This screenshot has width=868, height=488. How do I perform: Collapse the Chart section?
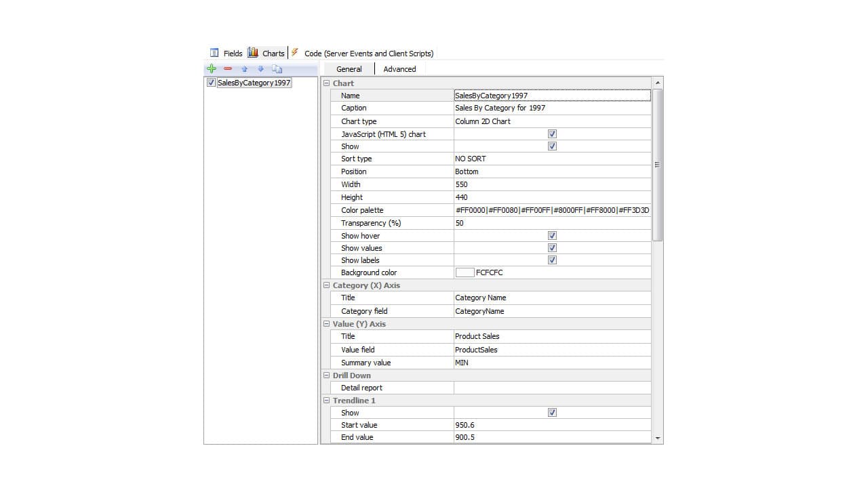pyautogui.click(x=326, y=83)
